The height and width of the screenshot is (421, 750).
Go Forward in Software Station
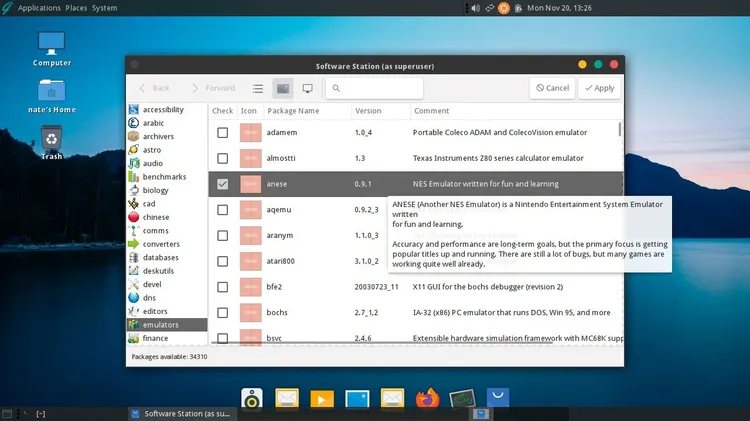(x=213, y=88)
